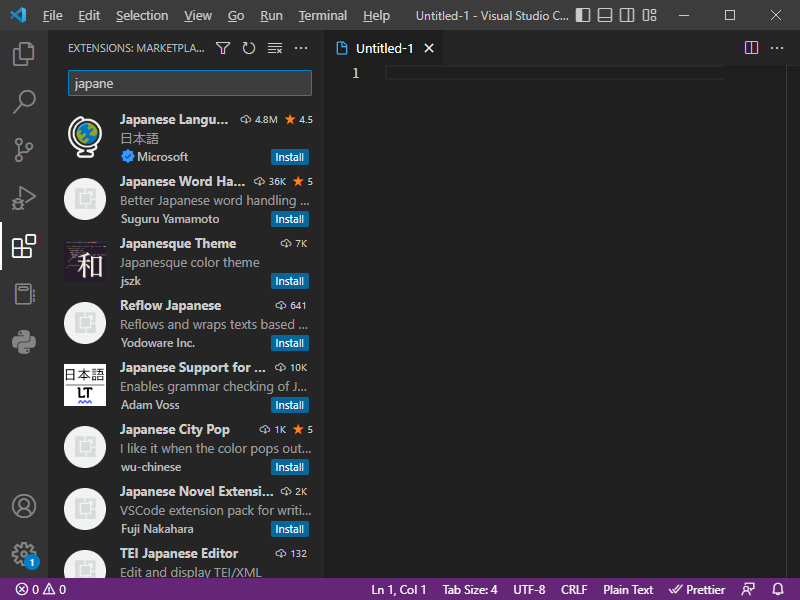Click the Prettier status bar item
800x600 pixels.
[696, 589]
